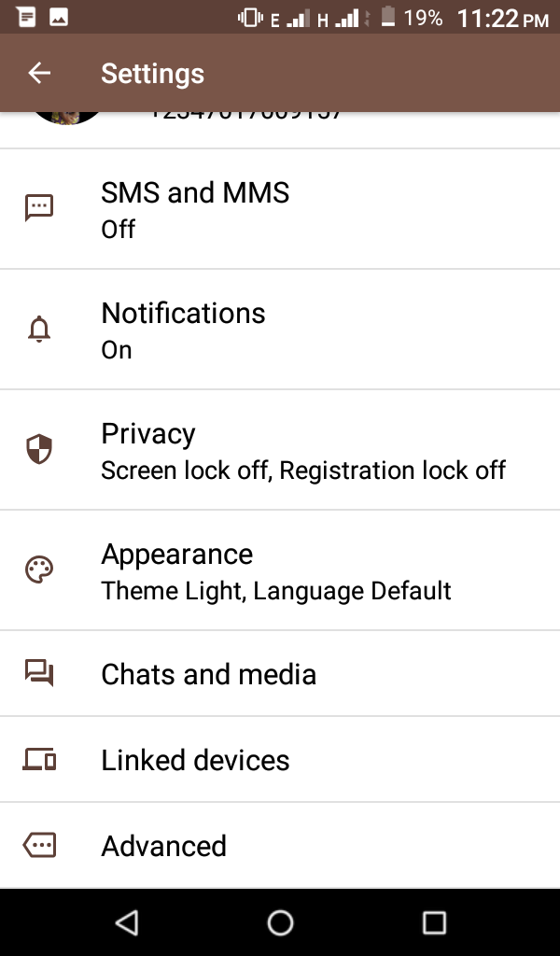Image resolution: width=560 pixels, height=956 pixels.
Task: Click the Advanced ellipsis tag icon
Action: pyautogui.click(x=40, y=845)
